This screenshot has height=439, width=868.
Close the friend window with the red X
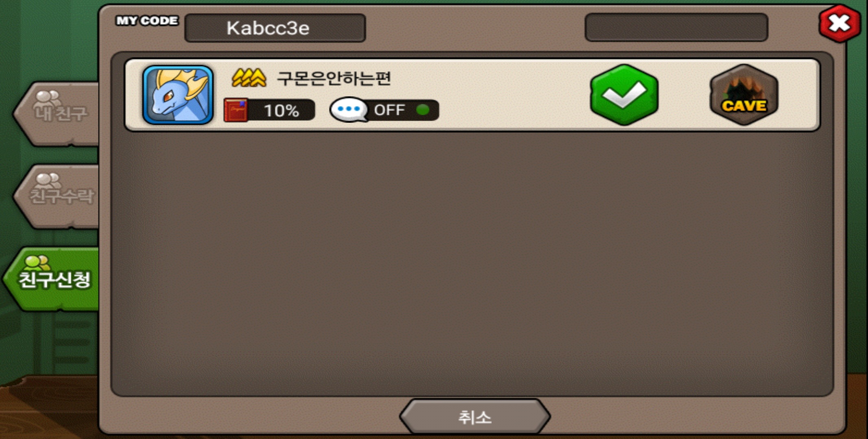coord(840,24)
